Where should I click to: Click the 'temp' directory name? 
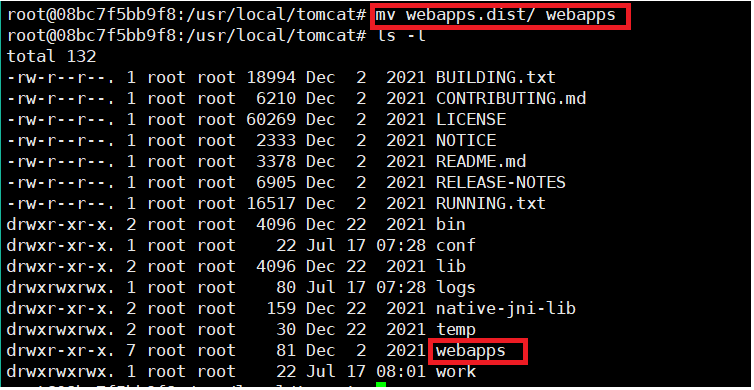tap(455, 329)
